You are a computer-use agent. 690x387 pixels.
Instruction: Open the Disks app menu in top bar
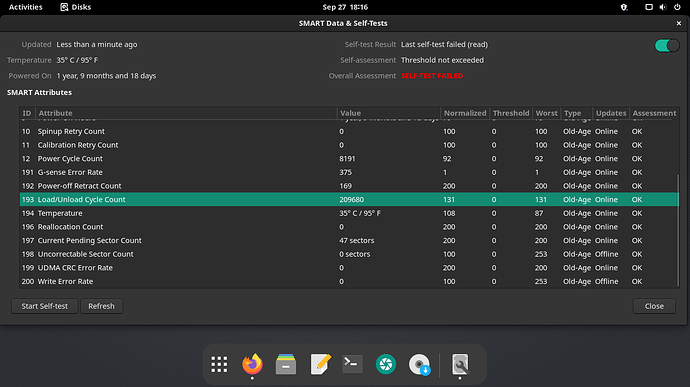click(75, 7)
